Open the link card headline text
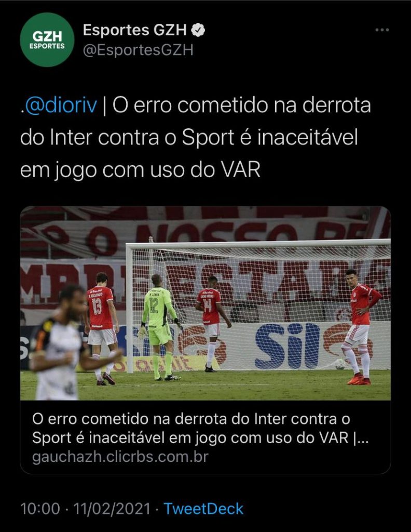Viewport: 411px width, 532px height. click(x=200, y=429)
